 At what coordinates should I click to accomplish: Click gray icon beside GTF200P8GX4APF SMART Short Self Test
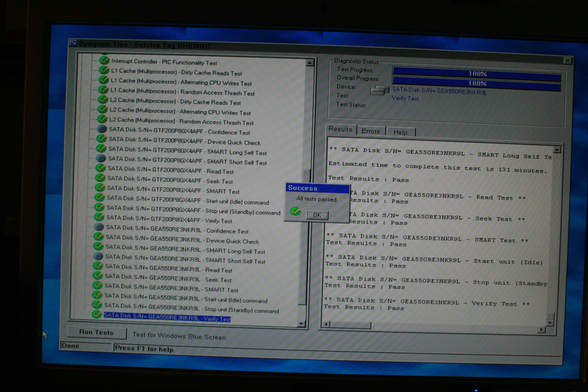(101, 158)
